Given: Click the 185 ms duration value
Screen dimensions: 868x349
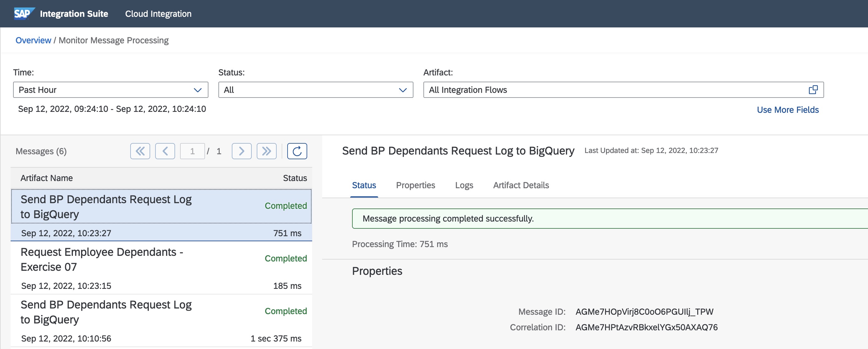Looking at the screenshot, I should click(287, 286).
